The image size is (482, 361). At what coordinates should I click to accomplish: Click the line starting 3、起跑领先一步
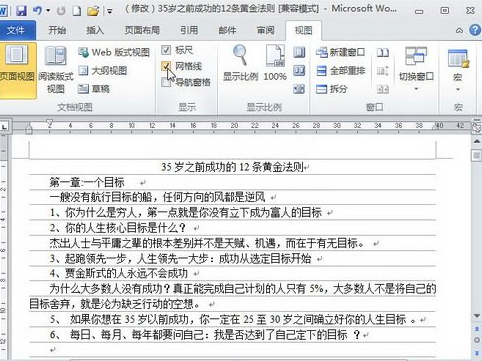pyautogui.click(x=180, y=258)
